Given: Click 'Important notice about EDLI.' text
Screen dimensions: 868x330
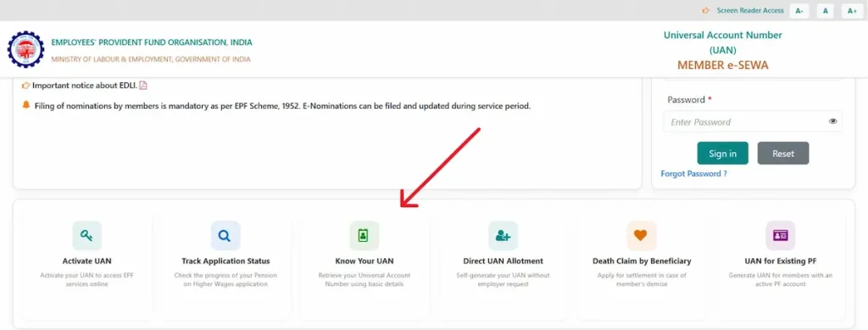Looking at the screenshot, I should 85,86.
